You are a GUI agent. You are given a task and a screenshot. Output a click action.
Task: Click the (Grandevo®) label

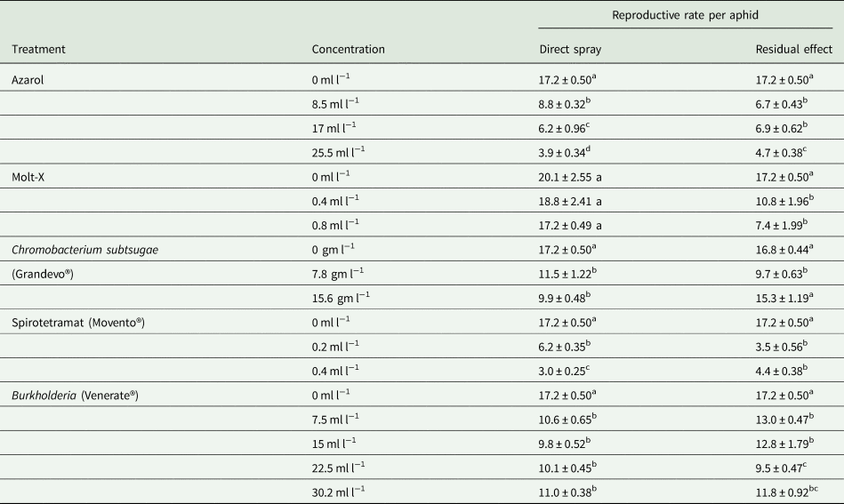[43, 275]
